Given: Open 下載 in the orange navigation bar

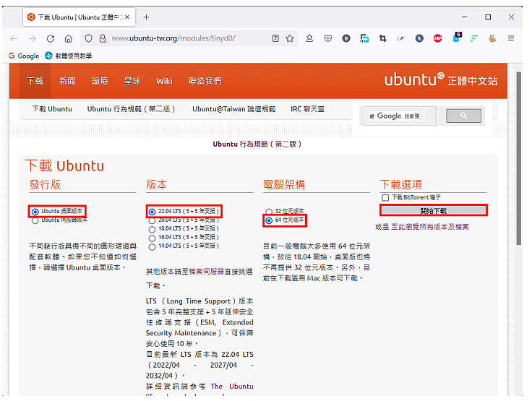Looking at the screenshot, I should click(35, 81).
